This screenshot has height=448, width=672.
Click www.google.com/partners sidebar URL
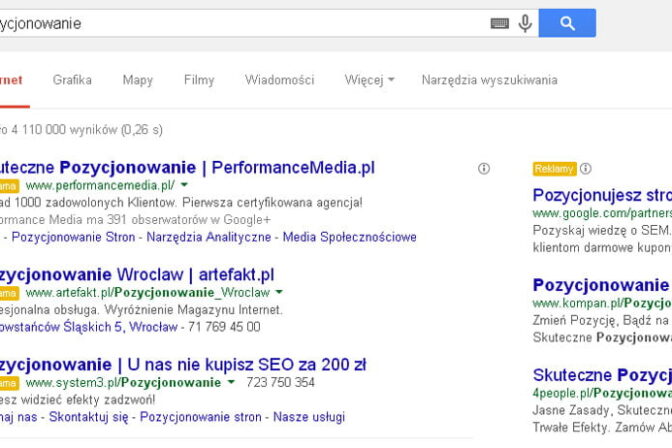point(602,213)
